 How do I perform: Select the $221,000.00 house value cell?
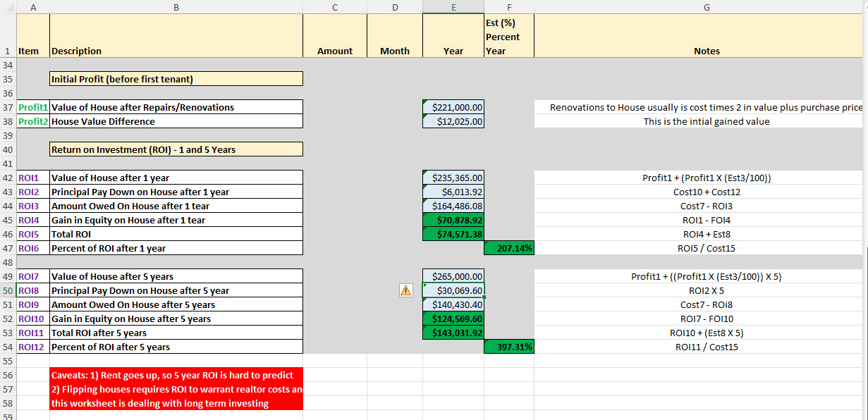[453, 107]
